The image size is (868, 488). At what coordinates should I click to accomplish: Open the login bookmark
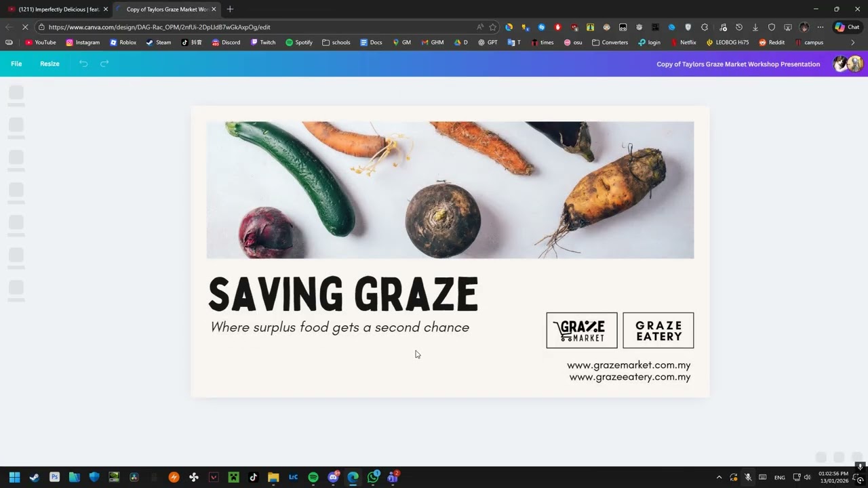[650, 43]
